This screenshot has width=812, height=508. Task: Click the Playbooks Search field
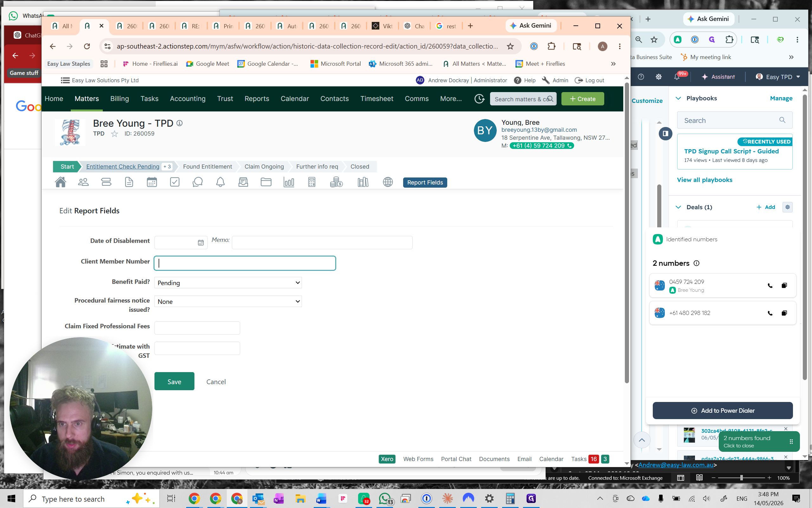pos(735,120)
